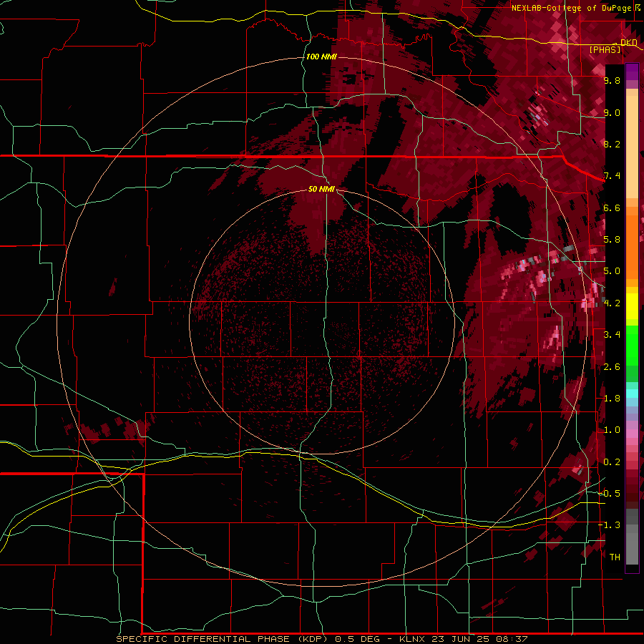The width and height of the screenshot is (644, 644).
Task: Select the bright green segment of color bar
Action: [632, 345]
